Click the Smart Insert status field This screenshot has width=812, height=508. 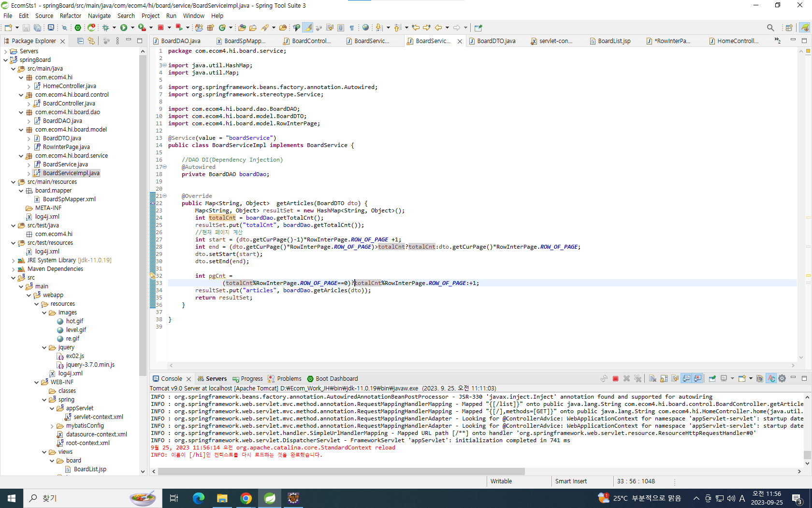click(x=581, y=481)
